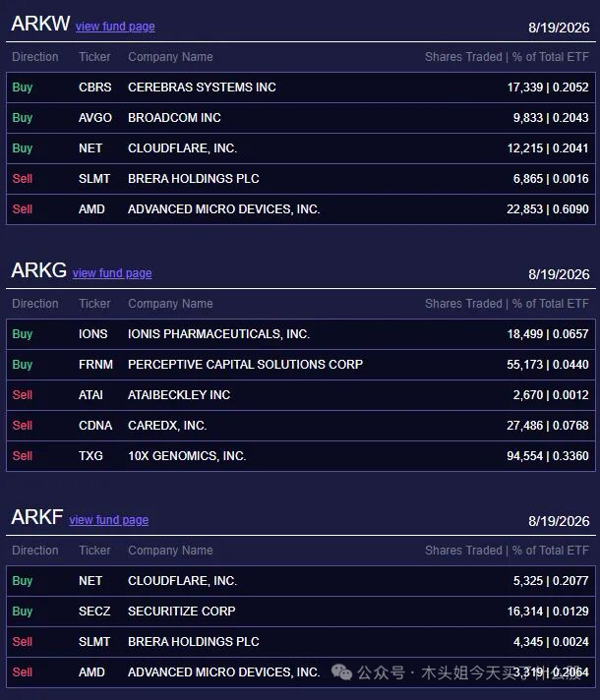Click the NET ticker in the ARKW table

(90, 148)
